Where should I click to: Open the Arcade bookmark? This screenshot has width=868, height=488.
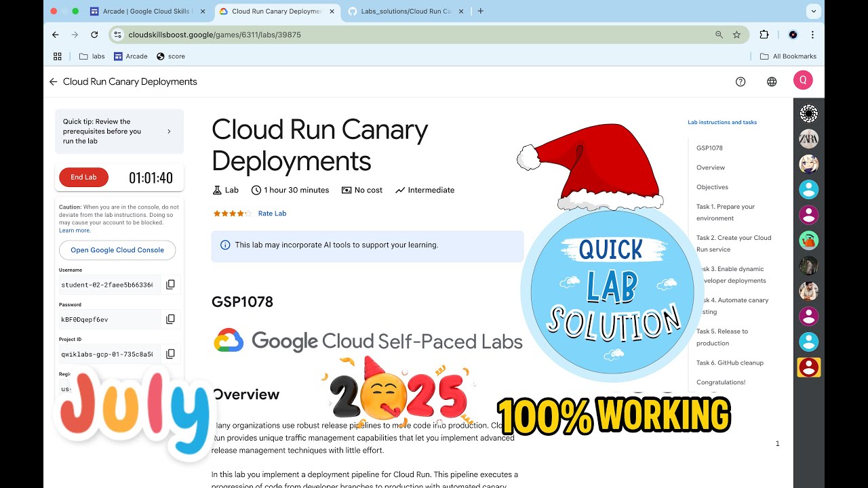click(131, 56)
